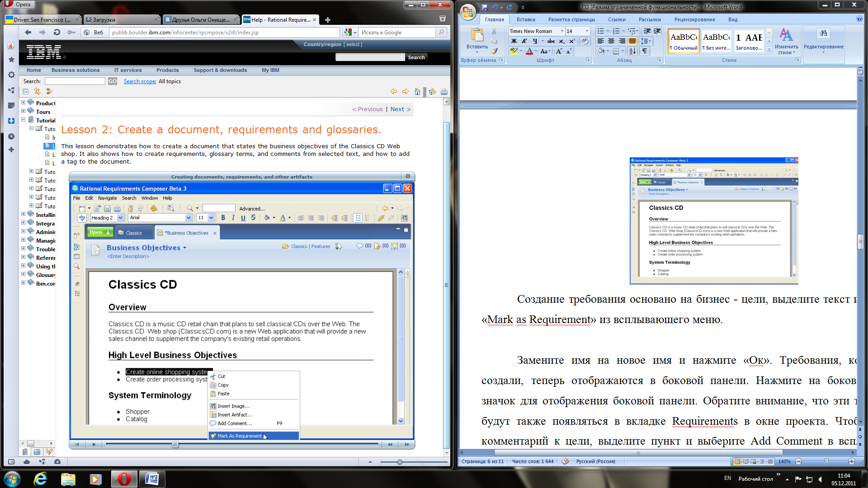
Task: Click Link with Contents icon in help toolbar
Action: coord(38,92)
